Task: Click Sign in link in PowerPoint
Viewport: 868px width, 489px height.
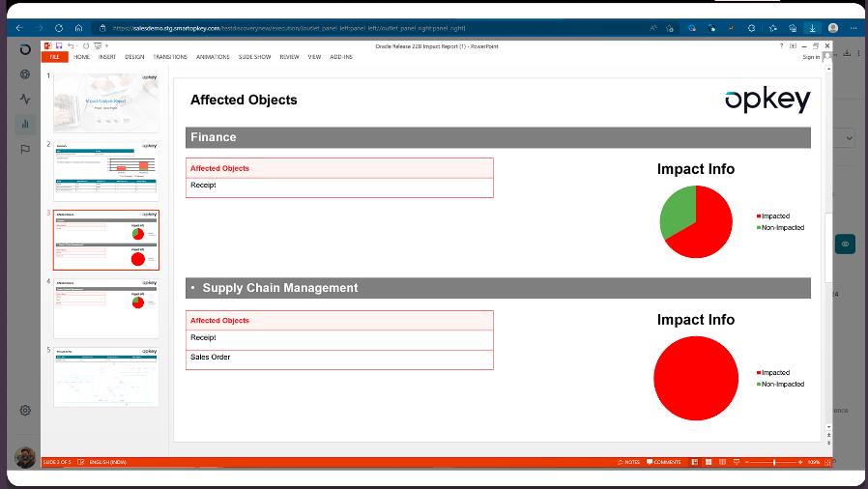Action: 811,57
